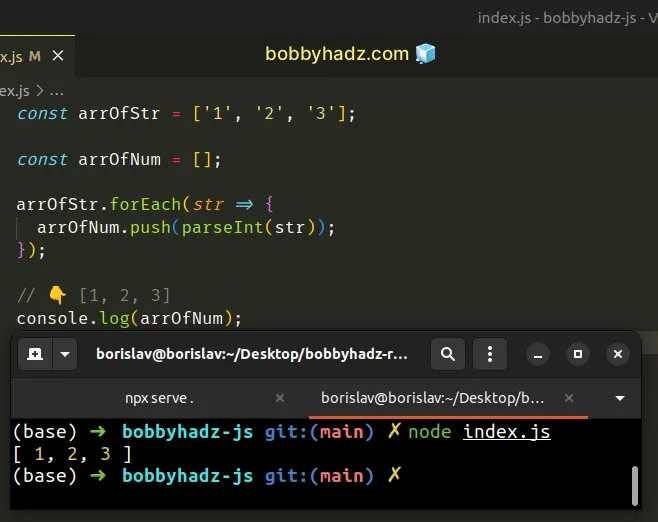This screenshot has width=658, height=522.
Task: Close the 'npx serve .' terminal tab
Action: pos(280,398)
